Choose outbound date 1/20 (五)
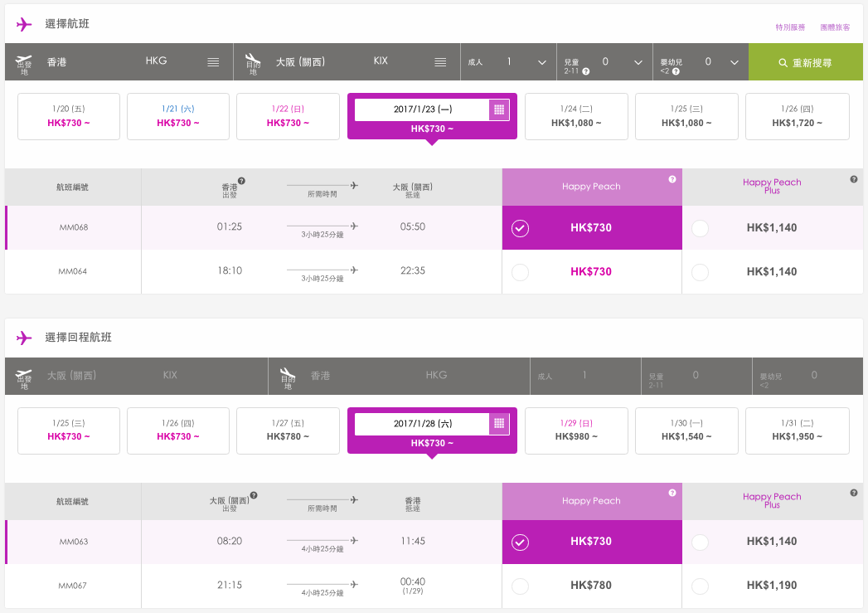 point(69,116)
